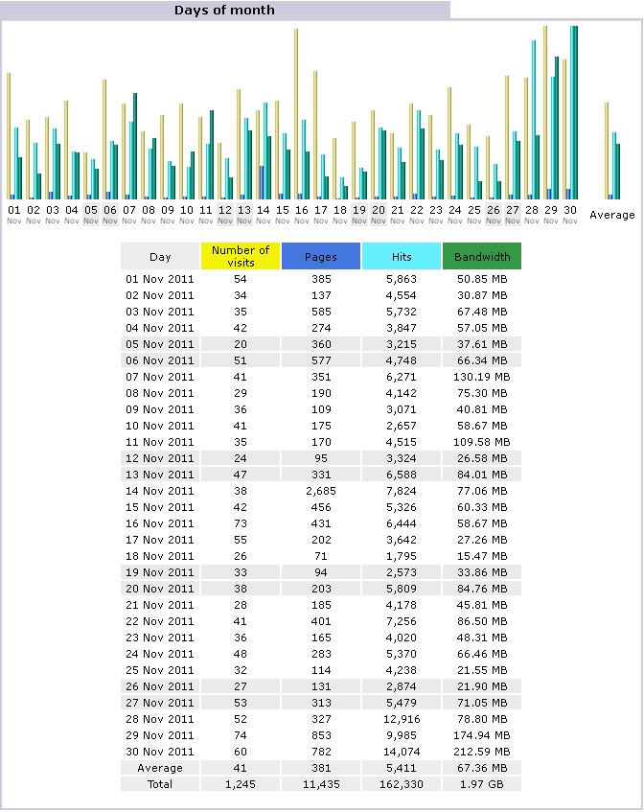Image resolution: width=644 pixels, height=812 pixels.
Task: Click the chart axis label 16 Nov
Action: (x=302, y=215)
